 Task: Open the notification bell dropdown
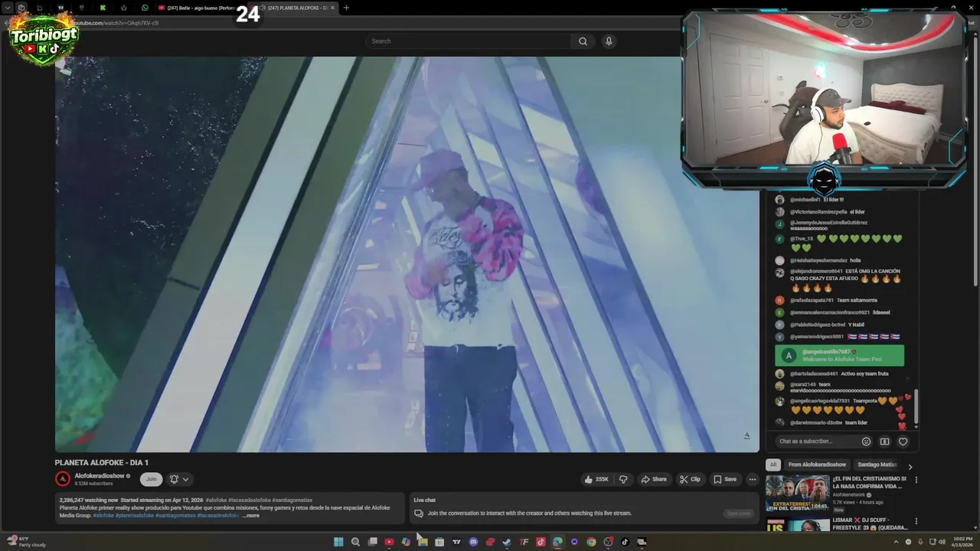point(179,479)
